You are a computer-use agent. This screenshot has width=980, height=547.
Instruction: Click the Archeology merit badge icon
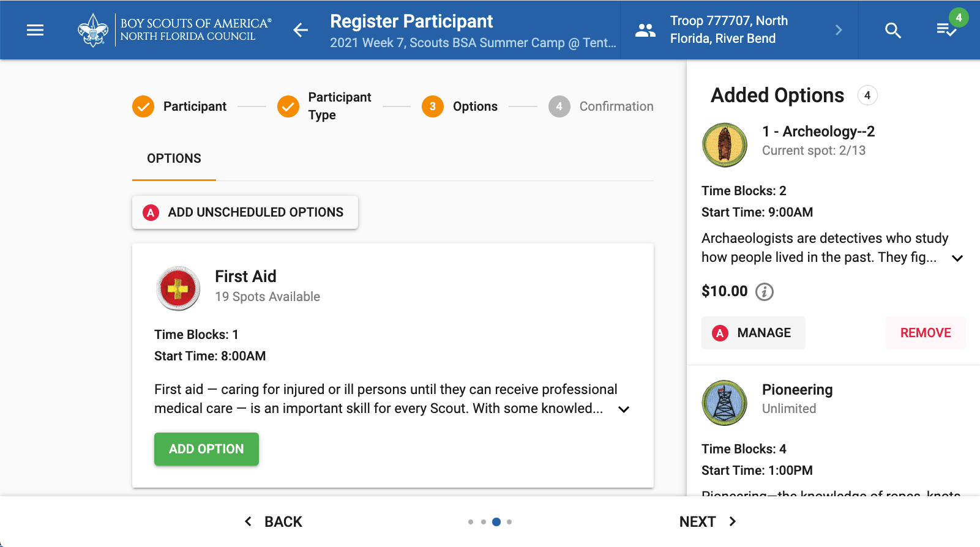click(725, 145)
